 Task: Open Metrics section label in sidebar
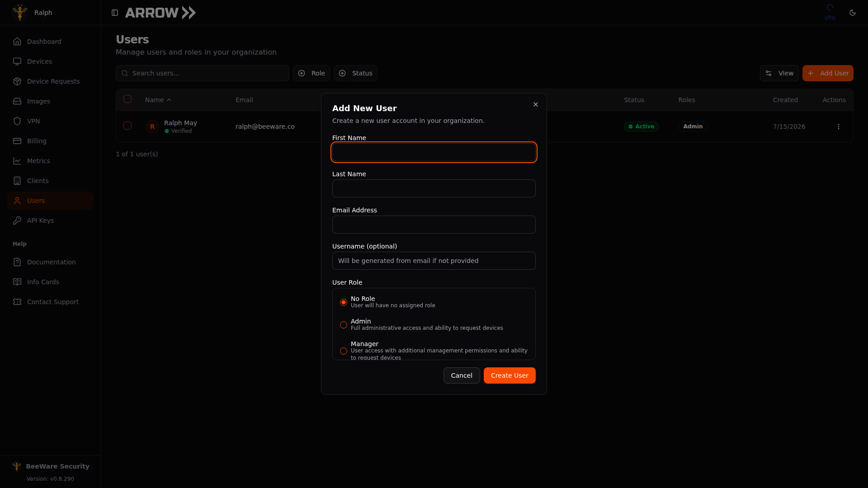(38, 161)
